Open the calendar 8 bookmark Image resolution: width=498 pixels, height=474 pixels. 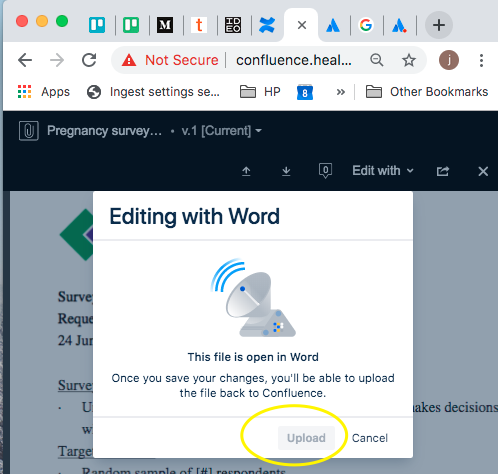(305, 92)
